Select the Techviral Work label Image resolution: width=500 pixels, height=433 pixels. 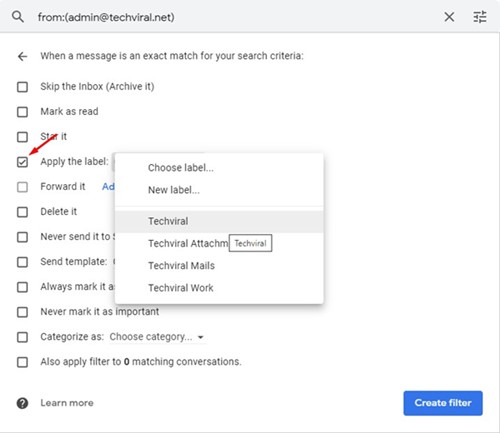219,288
